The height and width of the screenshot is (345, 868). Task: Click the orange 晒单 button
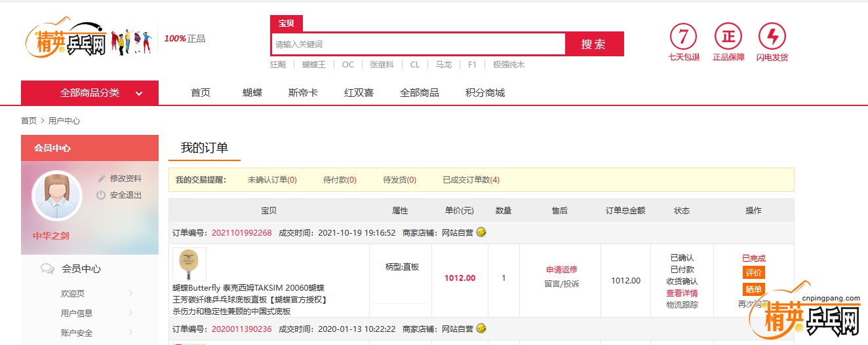754,289
